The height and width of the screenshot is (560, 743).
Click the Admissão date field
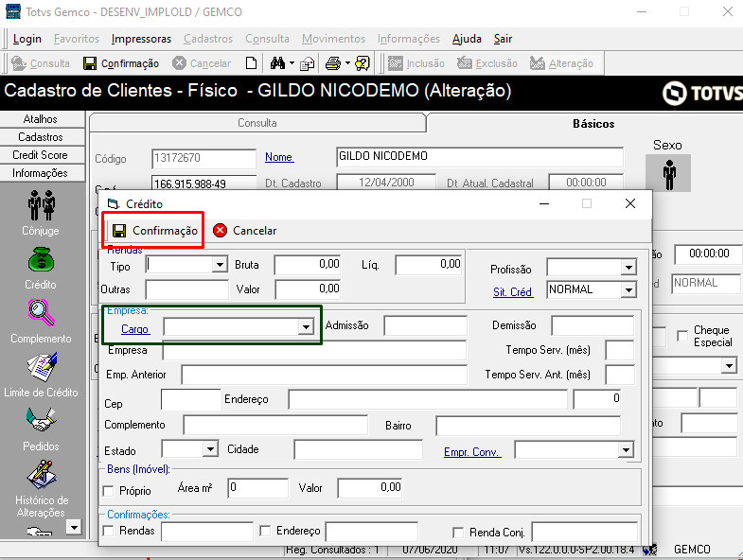click(x=426, y=326)
